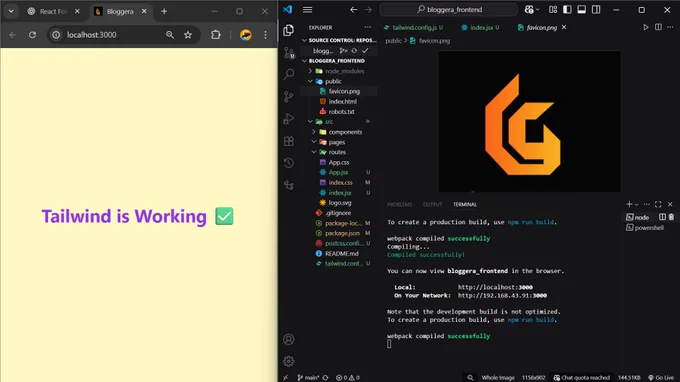This screenshot has height=382, width=680.
Task: Select the TERMINAL panel tab
Action: 465,204
